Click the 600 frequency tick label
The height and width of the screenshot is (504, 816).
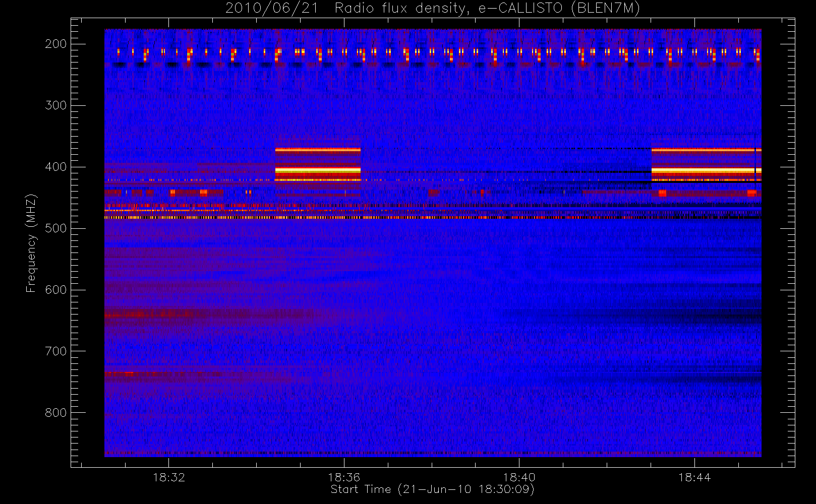pyautogui.click(x=56, y=290)
